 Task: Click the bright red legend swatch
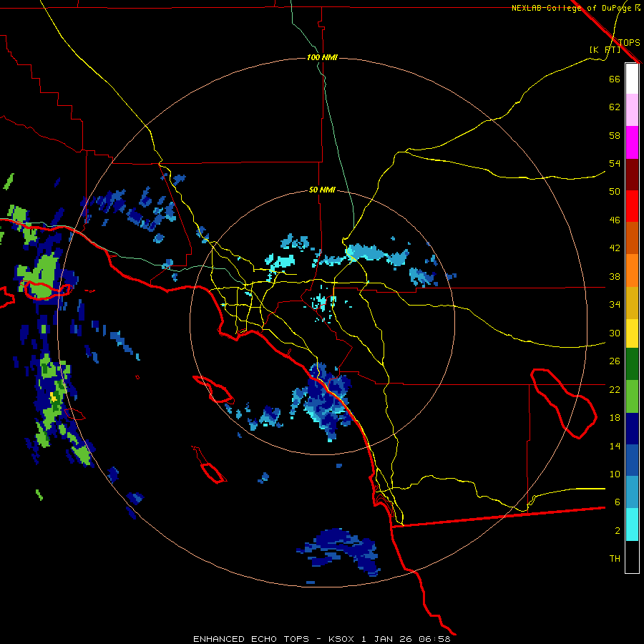[632, 206]
